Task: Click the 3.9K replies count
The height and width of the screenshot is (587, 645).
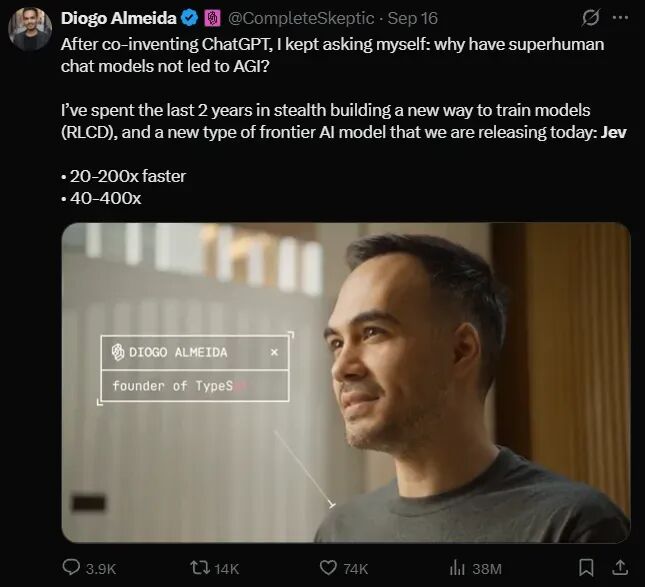Action: coord(101,569)
